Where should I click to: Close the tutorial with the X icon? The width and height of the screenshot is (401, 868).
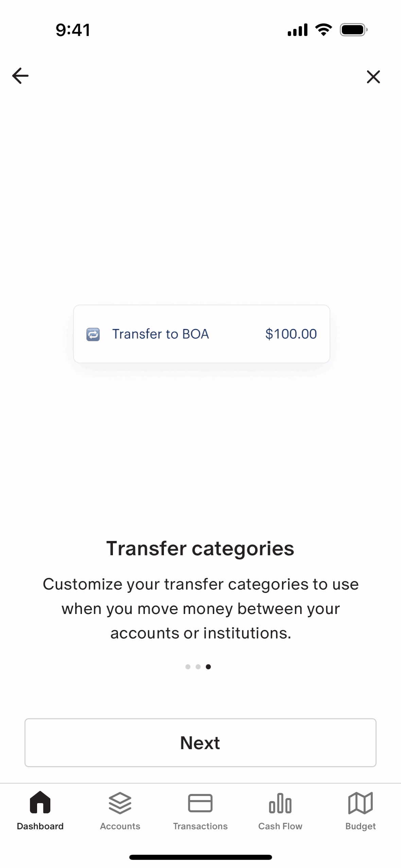[373, 77]
